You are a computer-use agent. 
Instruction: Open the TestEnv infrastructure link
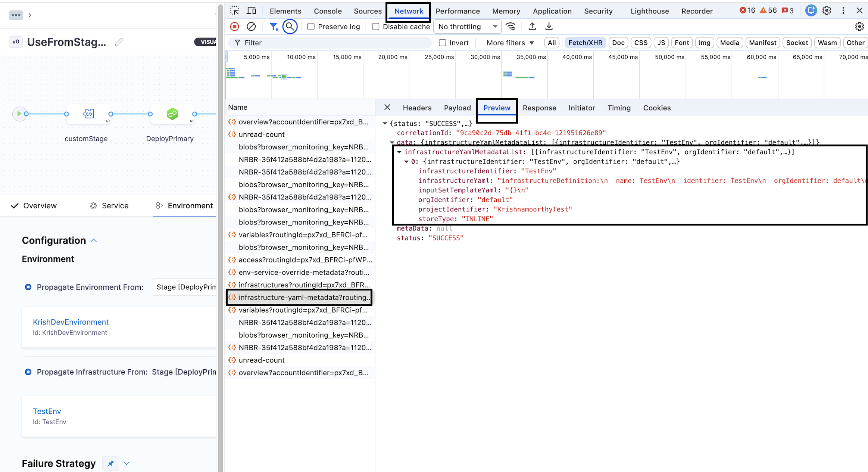click(47, 411)
